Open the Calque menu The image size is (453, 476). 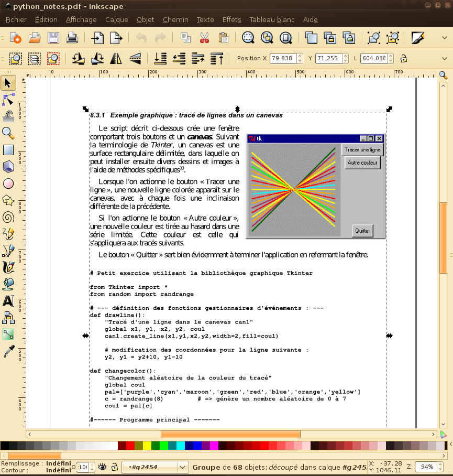point(117,20)
